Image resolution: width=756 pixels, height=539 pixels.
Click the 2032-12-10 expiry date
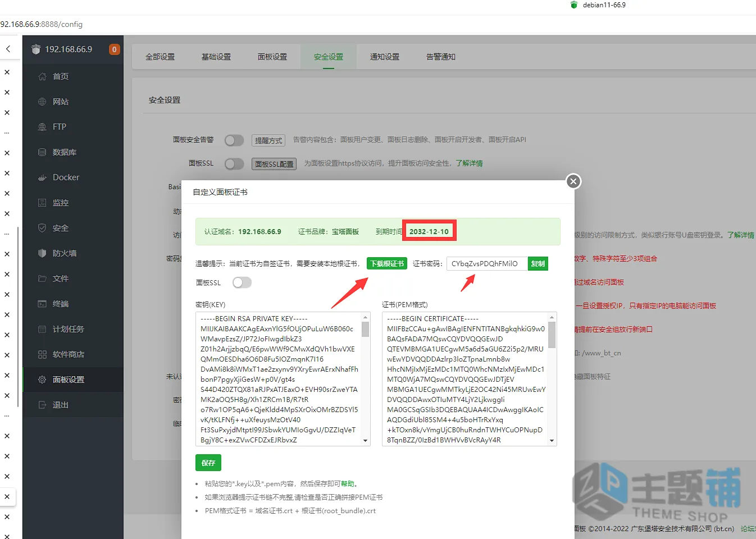click(x=429, y=231)
